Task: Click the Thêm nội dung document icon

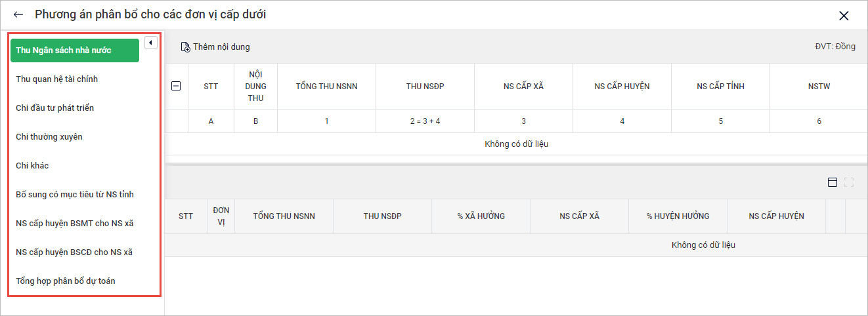Action: tap(185, 47)
